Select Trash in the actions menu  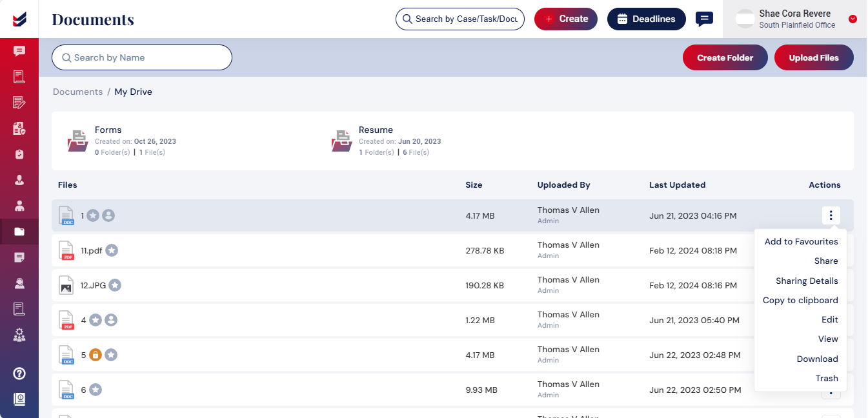[827, 379]
